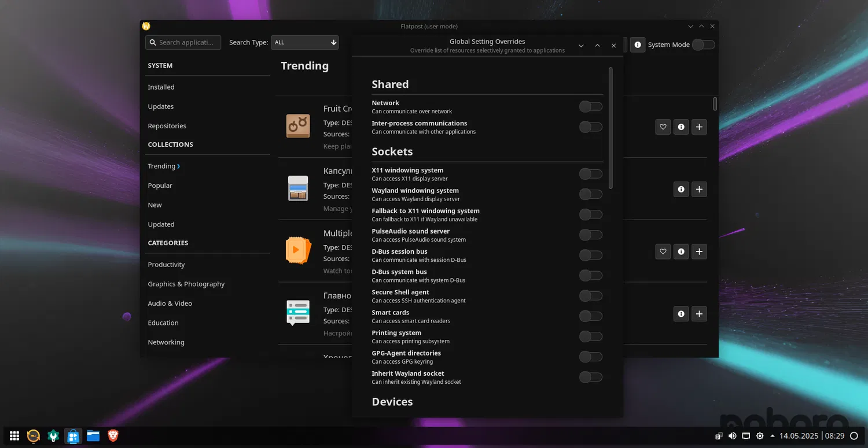The image size is (868, 448).
Task: Enable PulseAudio sound server switch
Action: click(x=591, y=235)
